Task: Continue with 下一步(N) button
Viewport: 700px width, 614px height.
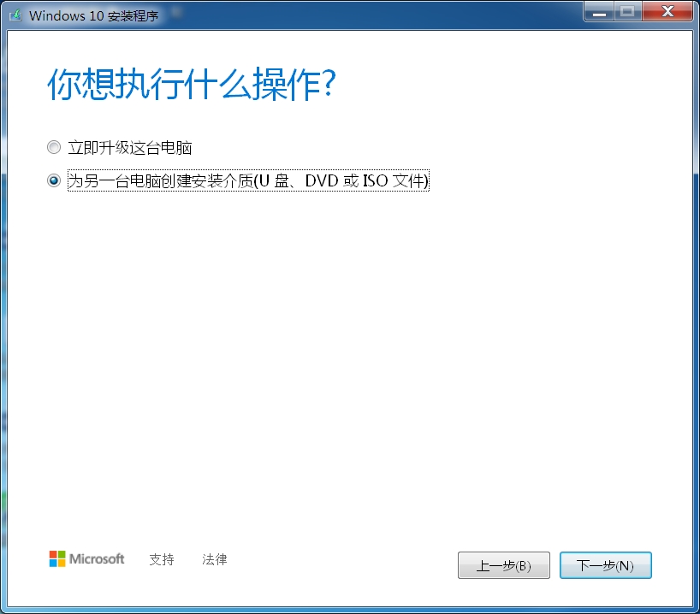Action: [606, 565]
